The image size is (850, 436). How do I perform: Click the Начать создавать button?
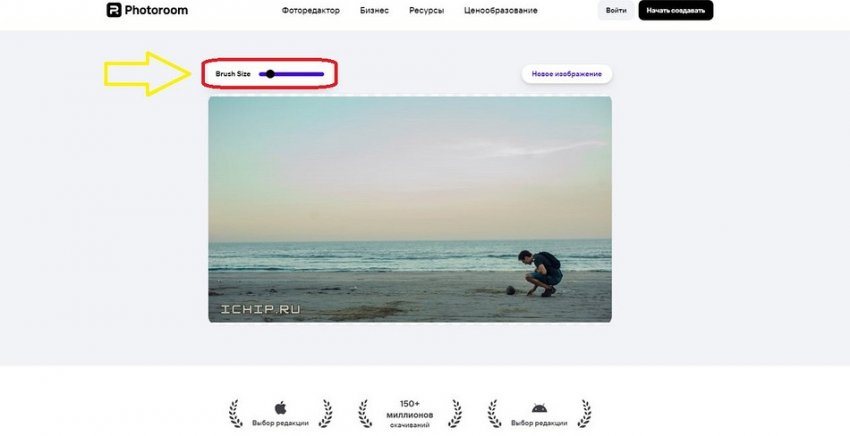click(x=676, y=11)
